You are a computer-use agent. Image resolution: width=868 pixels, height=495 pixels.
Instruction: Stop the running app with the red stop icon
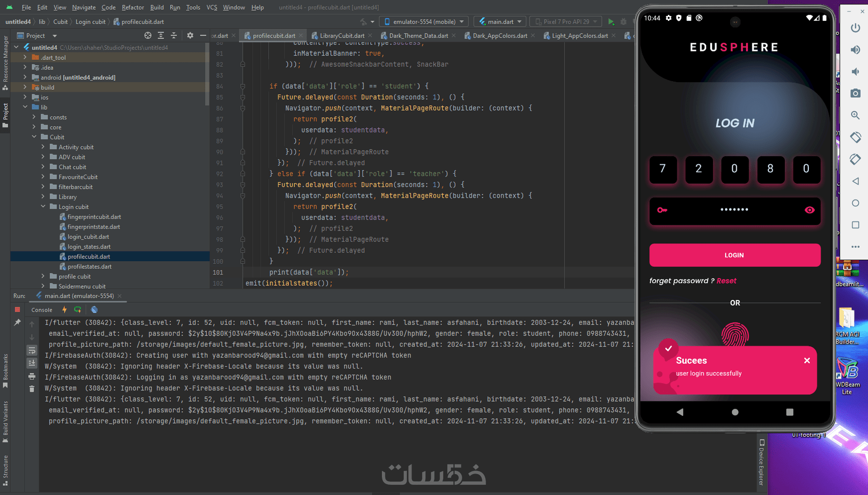(x=17, y=310)
